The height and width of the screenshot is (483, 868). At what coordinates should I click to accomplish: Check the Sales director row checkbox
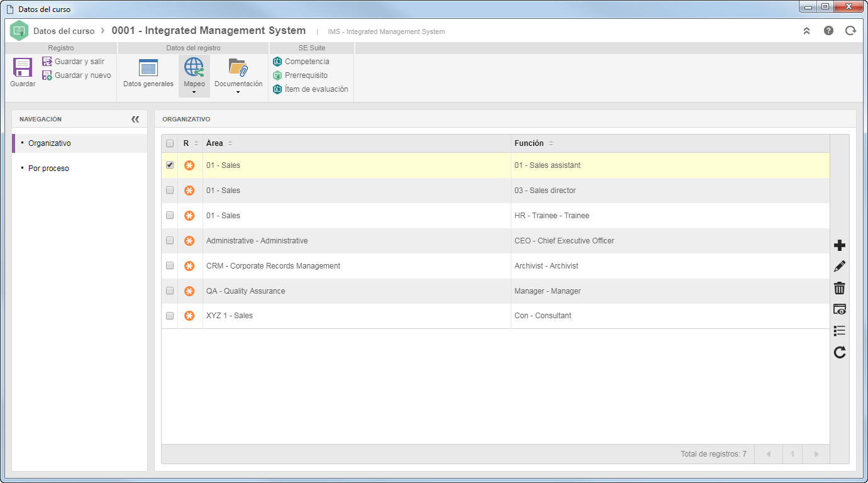click(x=170, y=190)
